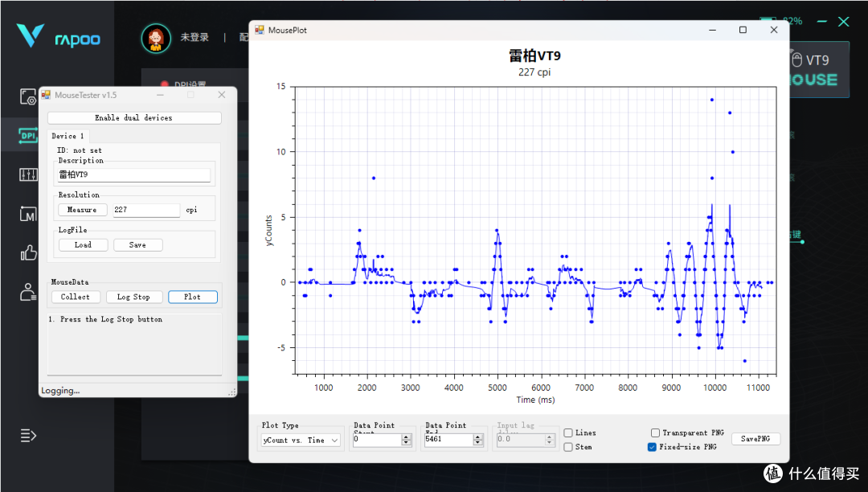Screen dimensions: 868x492
Task: Click the user avatar picture
Action: click(156, 39)
